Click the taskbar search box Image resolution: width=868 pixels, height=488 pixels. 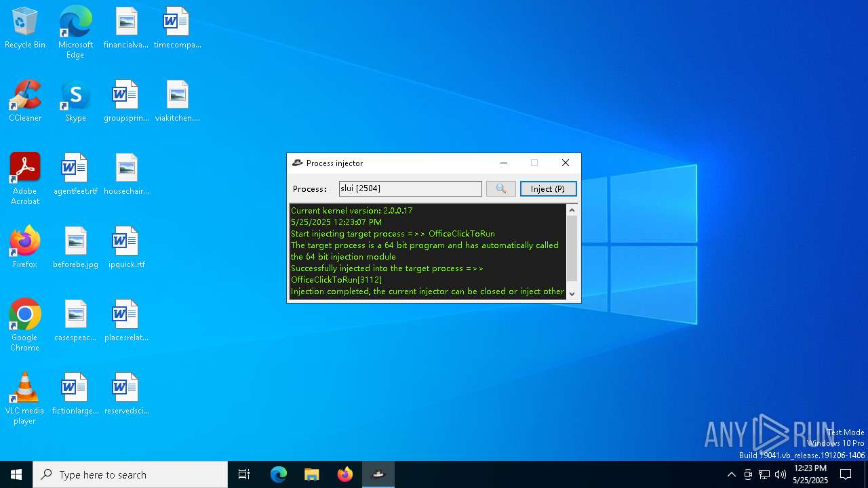130,474
